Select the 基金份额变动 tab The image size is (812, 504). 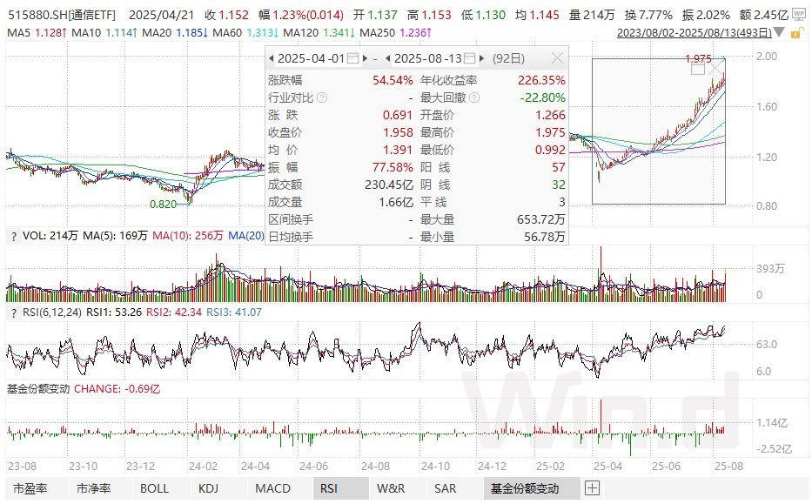524,488
